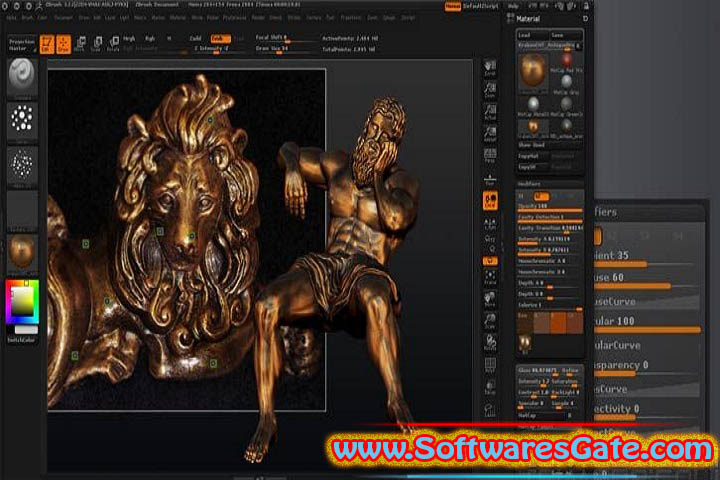
Task: Toggle the orange Edit mode button
Action: pos(47,45)
